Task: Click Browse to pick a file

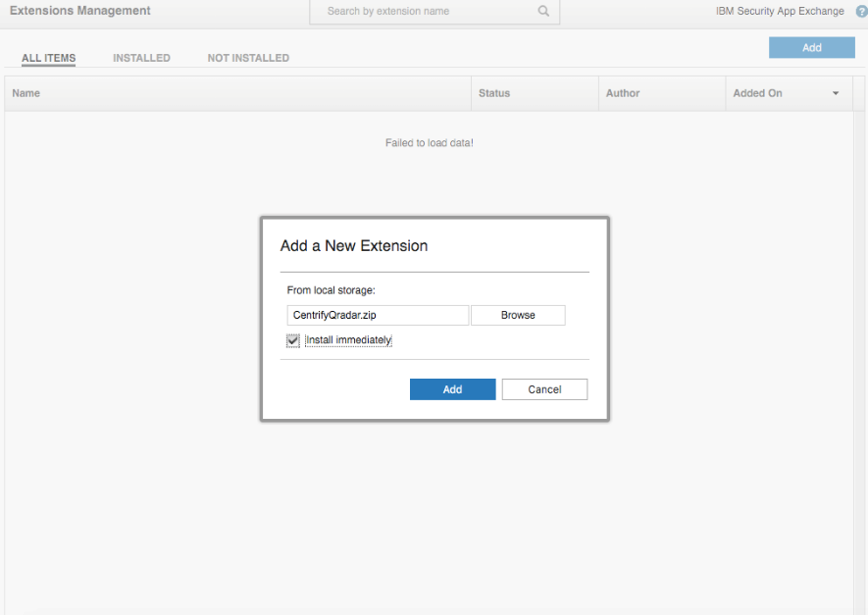Action: click(518, 315)
